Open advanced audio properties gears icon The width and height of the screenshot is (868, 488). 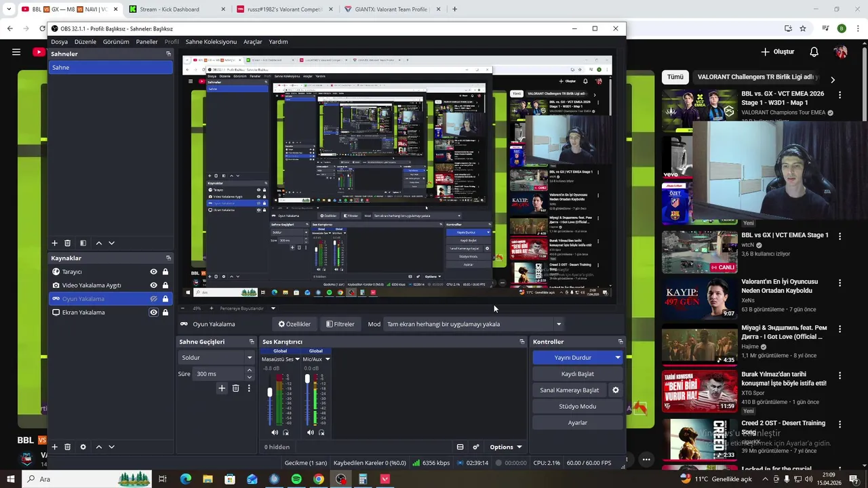476,447
